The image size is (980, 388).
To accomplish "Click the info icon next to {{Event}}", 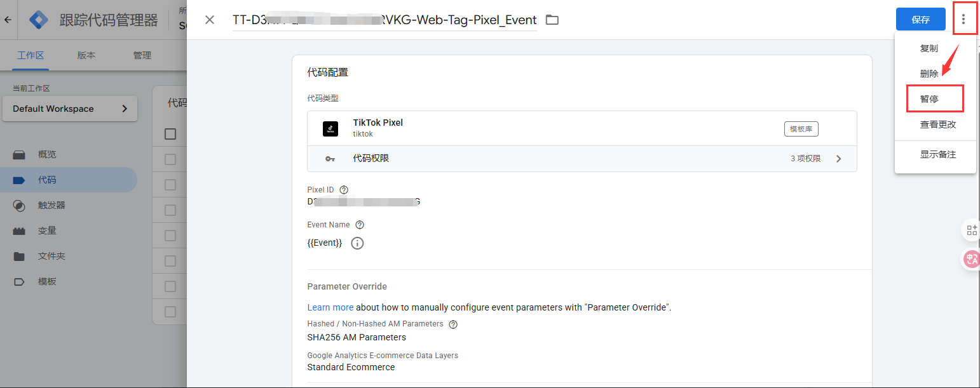I will (357, 243).
